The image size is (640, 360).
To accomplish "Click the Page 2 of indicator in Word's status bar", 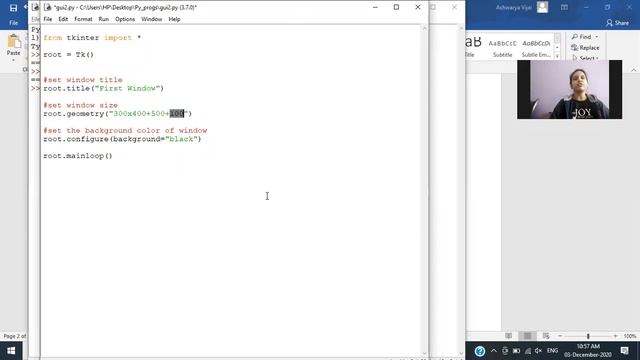I will (15, 336).
